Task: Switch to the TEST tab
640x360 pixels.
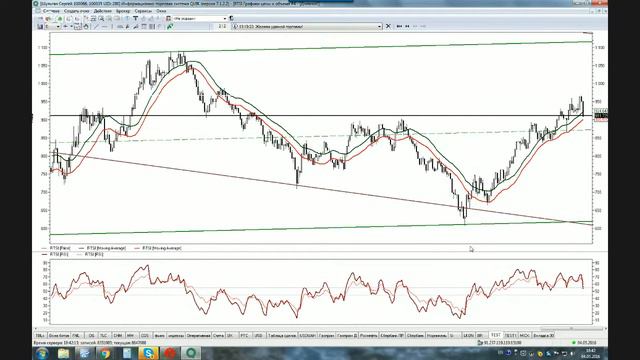Action: (496, 335)
